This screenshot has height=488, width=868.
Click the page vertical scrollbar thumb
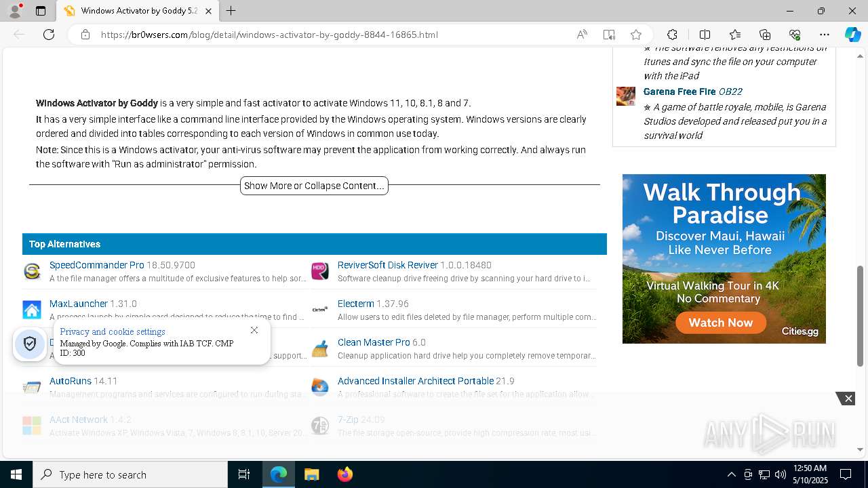[x=861, y=316]
